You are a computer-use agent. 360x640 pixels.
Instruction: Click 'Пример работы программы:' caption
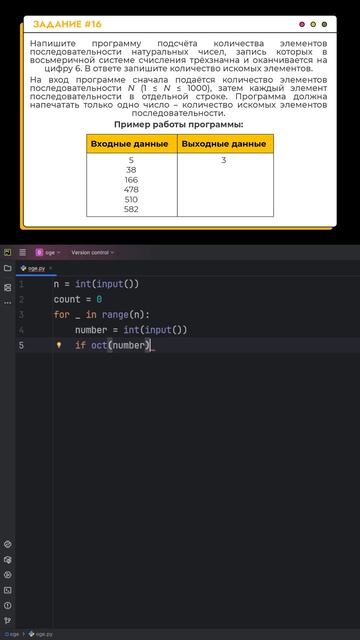[x=178, y=124]
